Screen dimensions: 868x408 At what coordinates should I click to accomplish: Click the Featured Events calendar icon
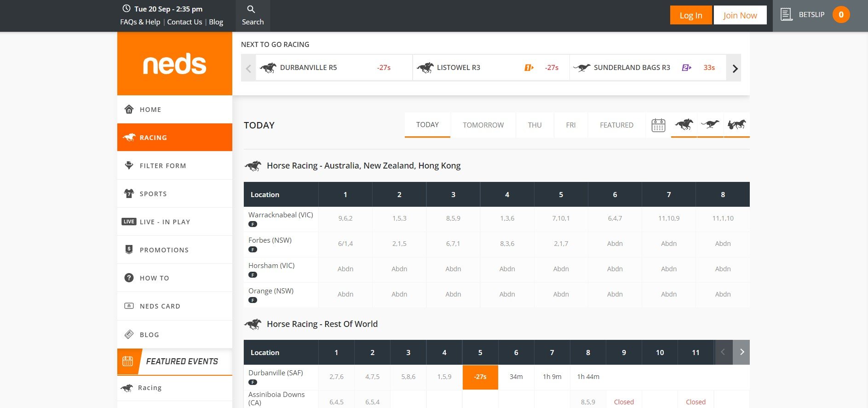tap(128, 361)
